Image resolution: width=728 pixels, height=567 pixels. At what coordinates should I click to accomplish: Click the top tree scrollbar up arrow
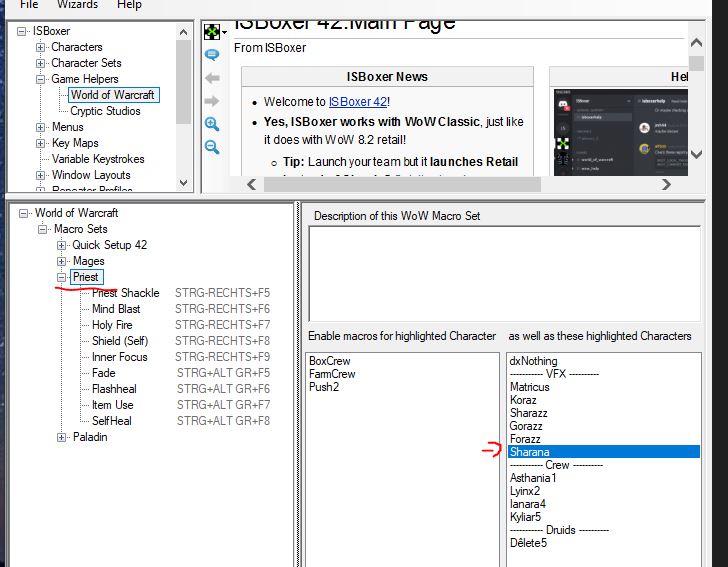click(x=183, y=32)
